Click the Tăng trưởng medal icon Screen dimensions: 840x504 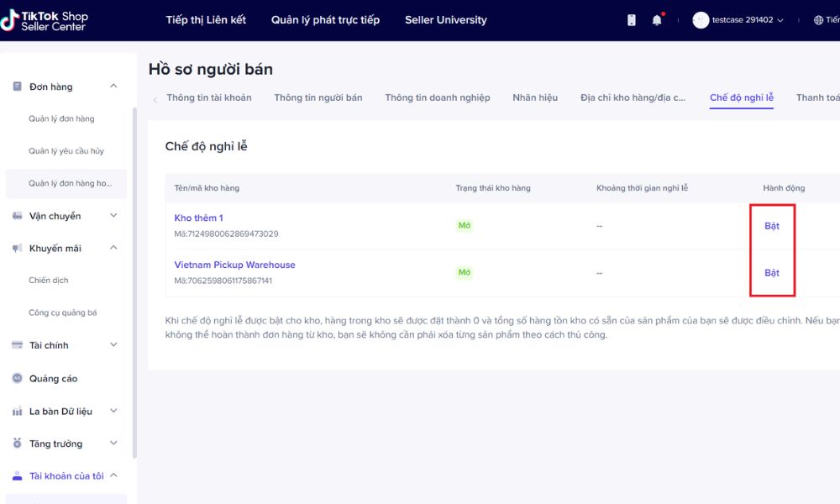pos(17,444)
